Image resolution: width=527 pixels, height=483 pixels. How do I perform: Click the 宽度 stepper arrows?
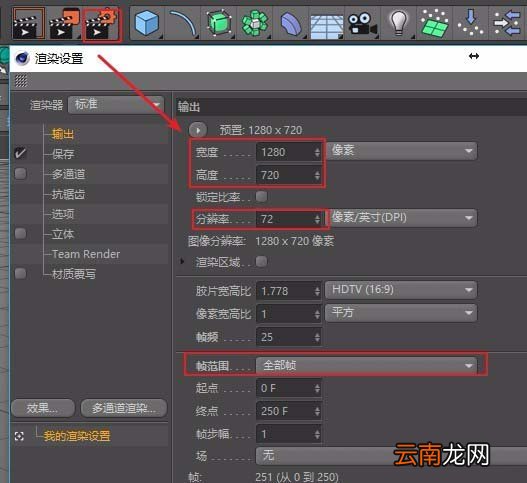click(x=317, y=153)
